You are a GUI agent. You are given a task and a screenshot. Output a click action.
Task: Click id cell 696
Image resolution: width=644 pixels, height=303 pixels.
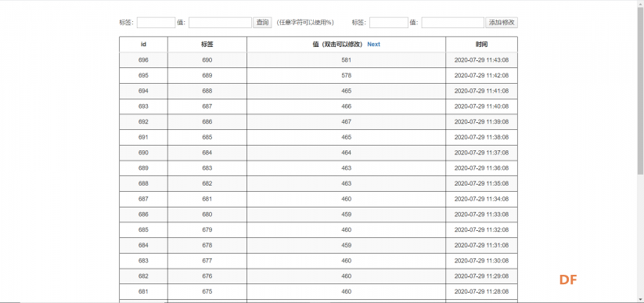143,60
